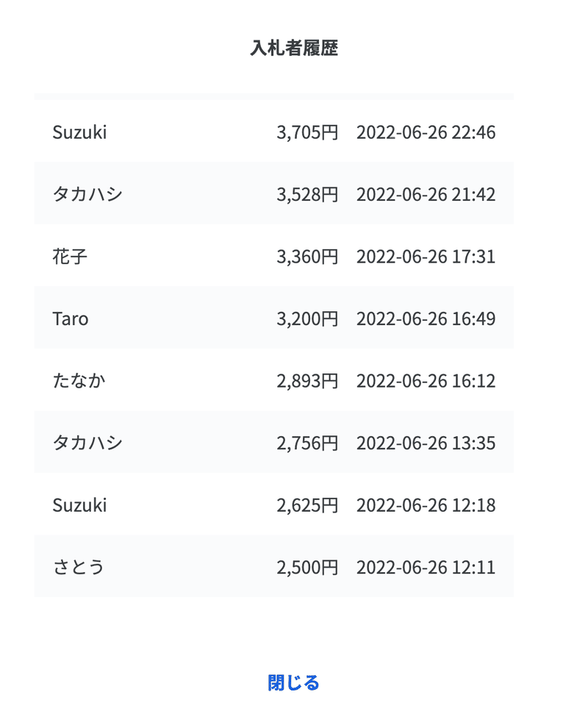Click timestamp 2022-06-26 16:49
Screen dimensions: 588x728
coord(426,319)
